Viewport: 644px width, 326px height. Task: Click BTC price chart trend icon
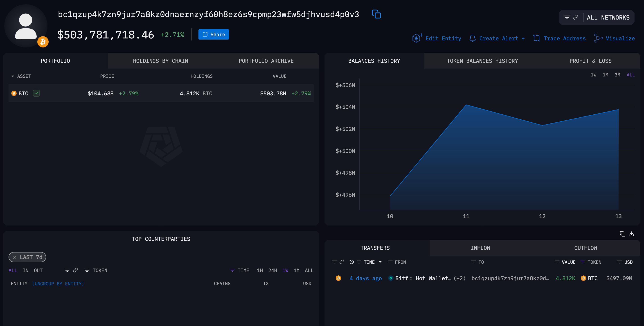[x=36, y=93]
